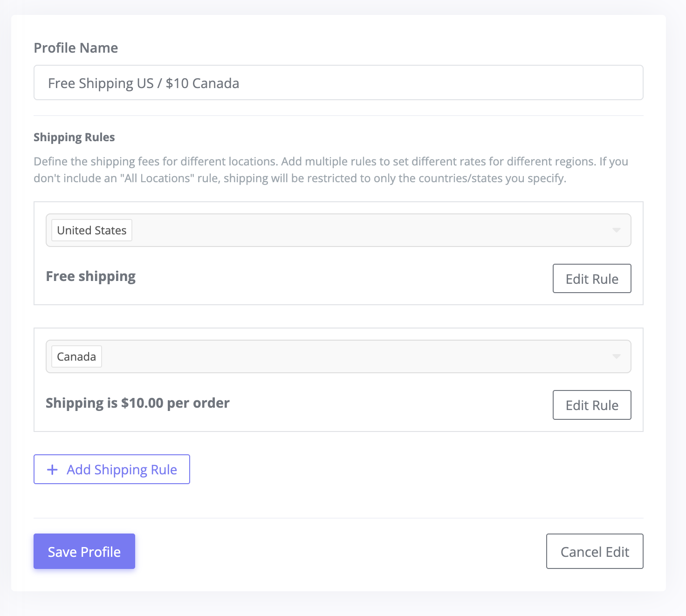Image resolution: width=686 pixels, height=616 pixels.
Task: Click the Profile Name label
Action: (x=75, y=48)
